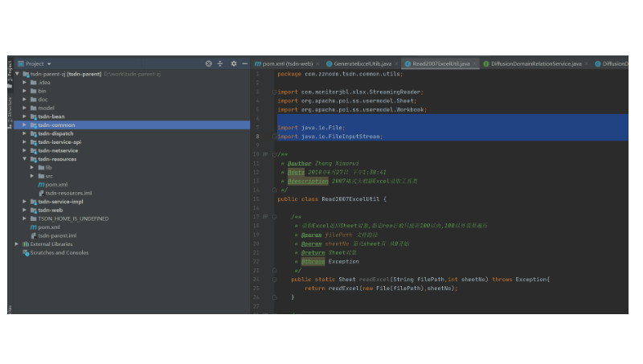This screenshot has width=643, height=364.
Task: Click the tsdn-parent.iml file icon
Action: [x=34, y=235]
